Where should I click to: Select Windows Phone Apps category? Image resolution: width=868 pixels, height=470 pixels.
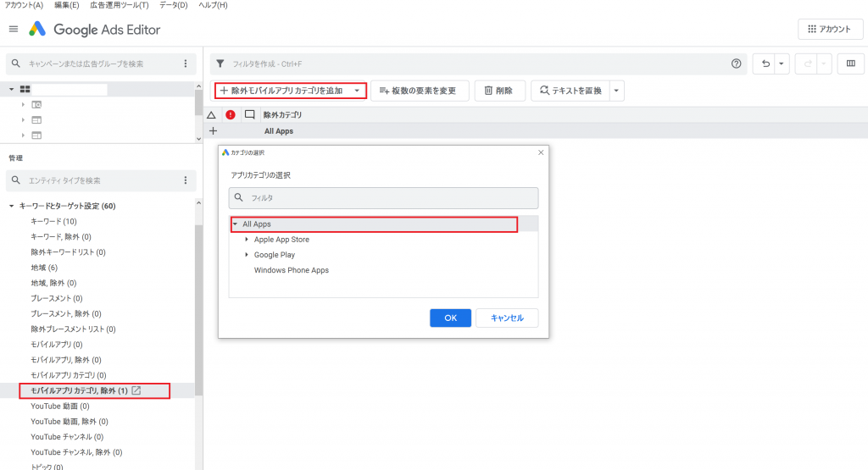click(292, 270)
